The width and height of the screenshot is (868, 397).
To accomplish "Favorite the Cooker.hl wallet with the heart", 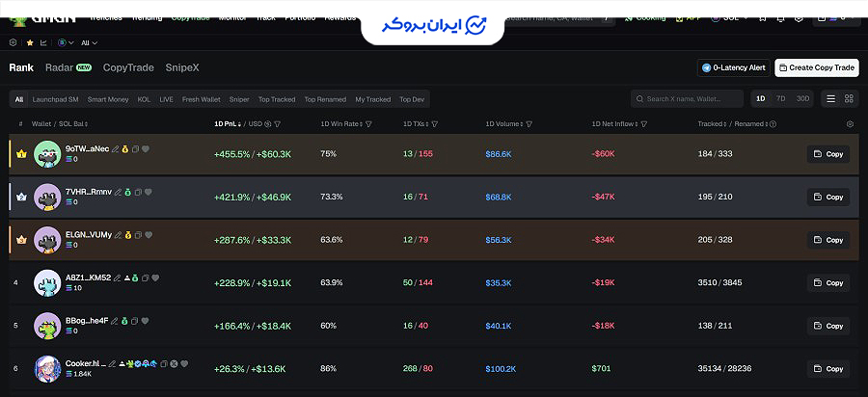I will [184, 364].
